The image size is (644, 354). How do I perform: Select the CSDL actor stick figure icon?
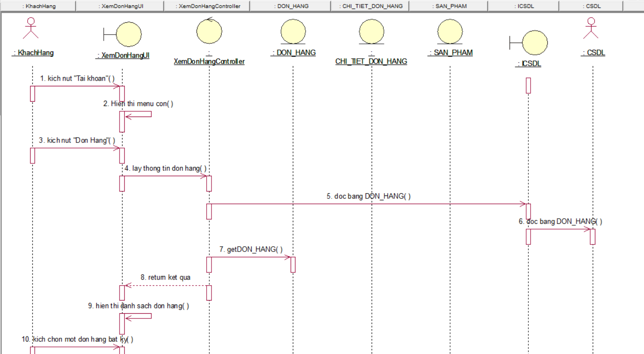[x=592, y=28]
